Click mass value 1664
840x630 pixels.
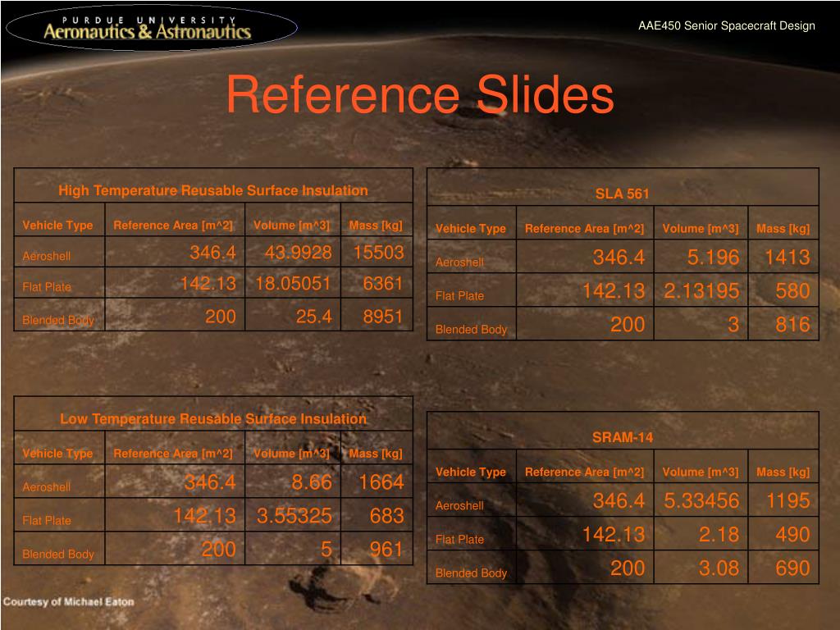(381, 482)
